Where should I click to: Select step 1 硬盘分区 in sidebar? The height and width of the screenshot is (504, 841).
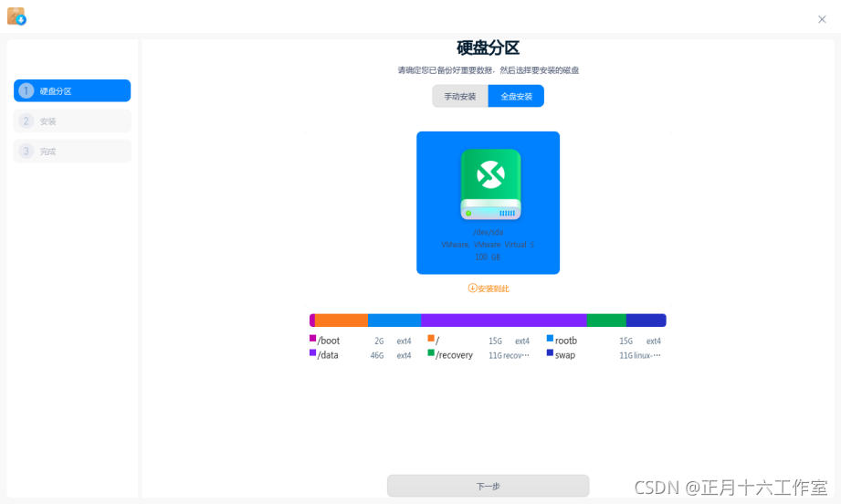(x=72, y=90)
